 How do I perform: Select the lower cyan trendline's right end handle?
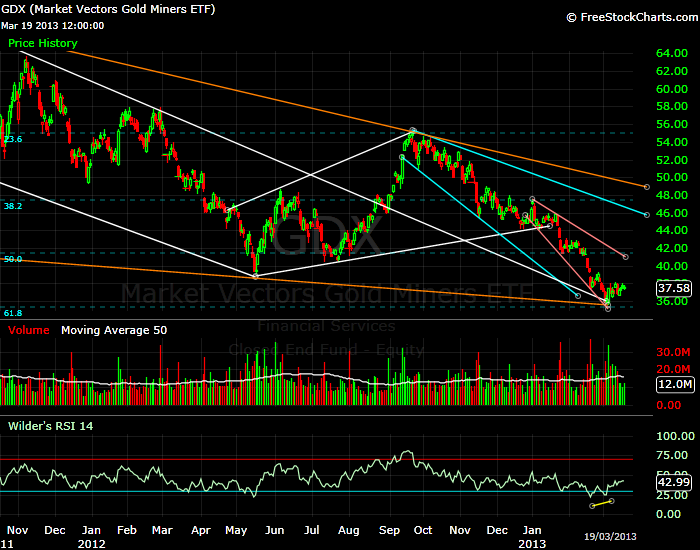(x=578, y=296)
